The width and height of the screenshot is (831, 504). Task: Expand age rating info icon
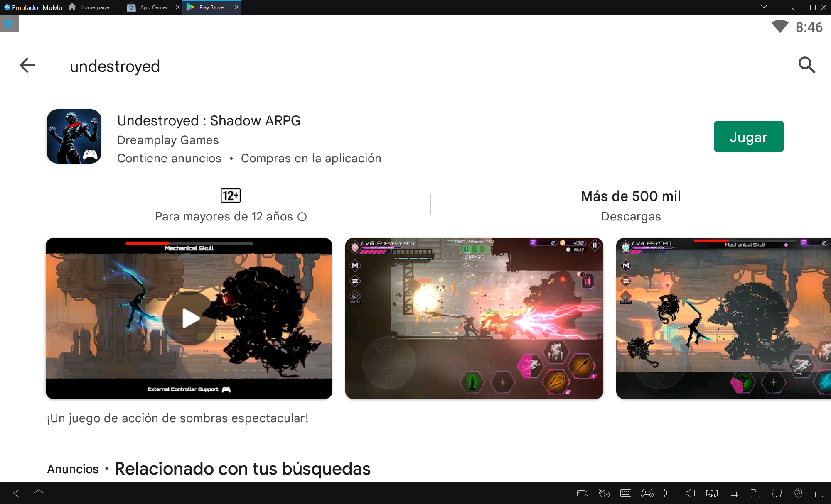(x=302, y=217)
